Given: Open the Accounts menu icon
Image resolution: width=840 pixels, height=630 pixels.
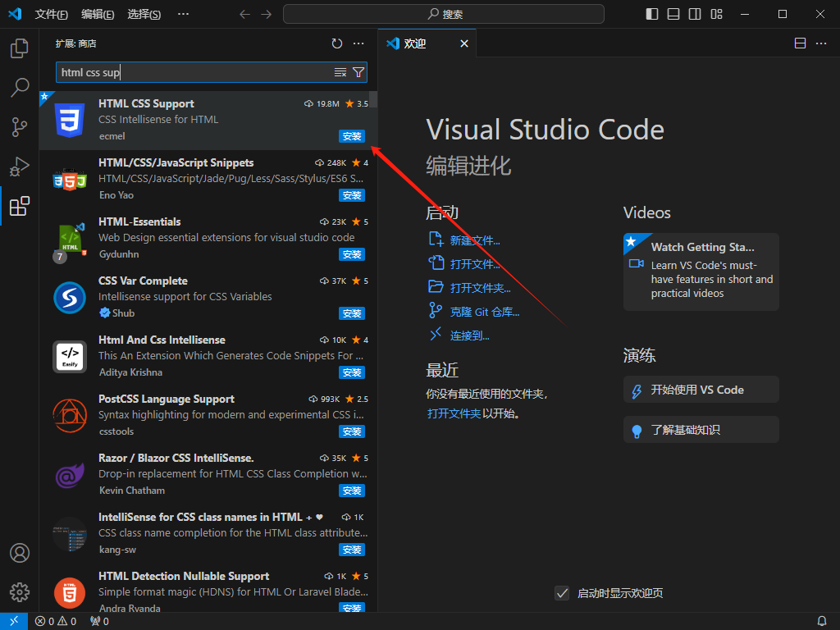Looking at the screenshot, I should click(x=20, y=553).
